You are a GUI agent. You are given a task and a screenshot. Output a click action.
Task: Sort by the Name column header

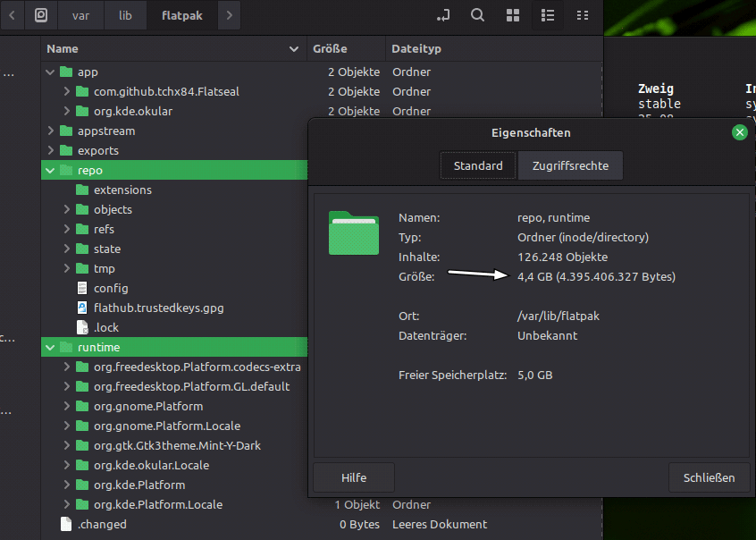click(x=173, y=49)
